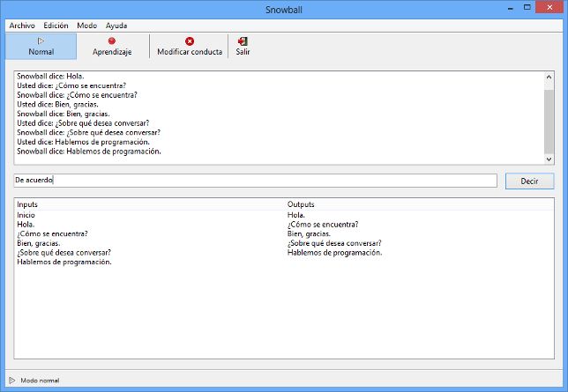Click the Salir exit icon

pos(243,41)
